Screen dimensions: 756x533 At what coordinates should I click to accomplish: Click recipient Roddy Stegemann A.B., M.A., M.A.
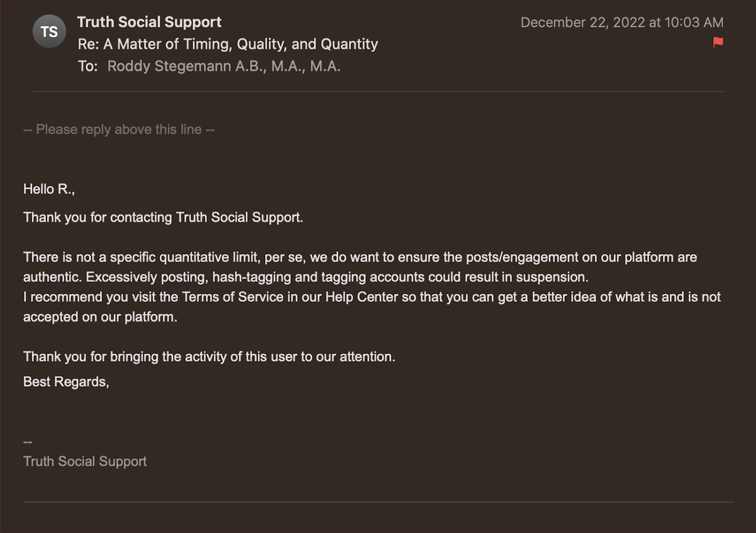(224, 66)
